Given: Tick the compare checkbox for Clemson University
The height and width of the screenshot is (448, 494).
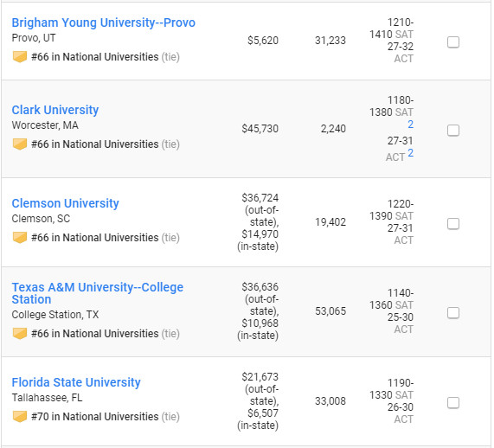Looking at the screenshot, I should coord(453,224).
